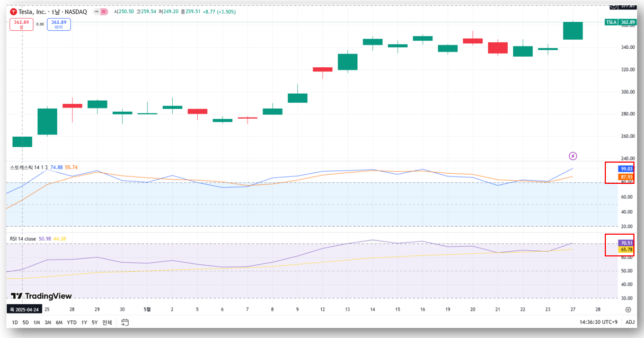Image resolution: width=644 pixels, height=338 pixels.
Task: Click the red candle on May 21
Action: click(498, 48)
